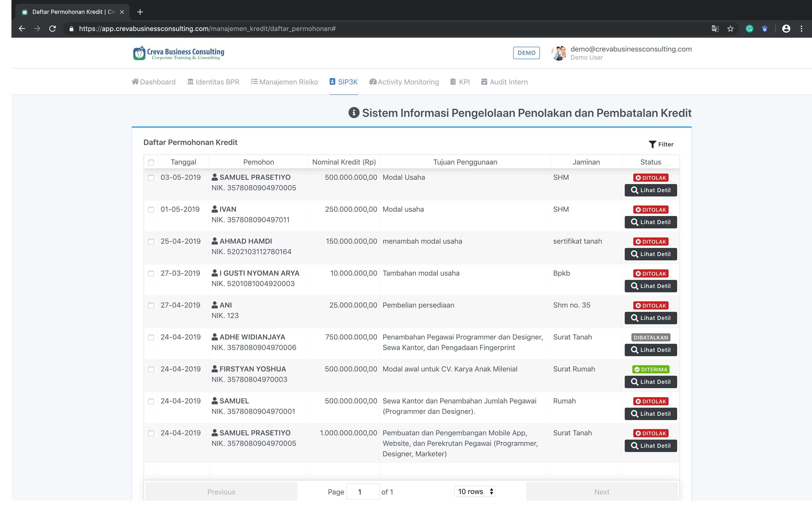Click the demo user avatar picture
Image resolution: width=812 pixels, height=514 pixels.
pyautogui.click(x=558, y=53)
